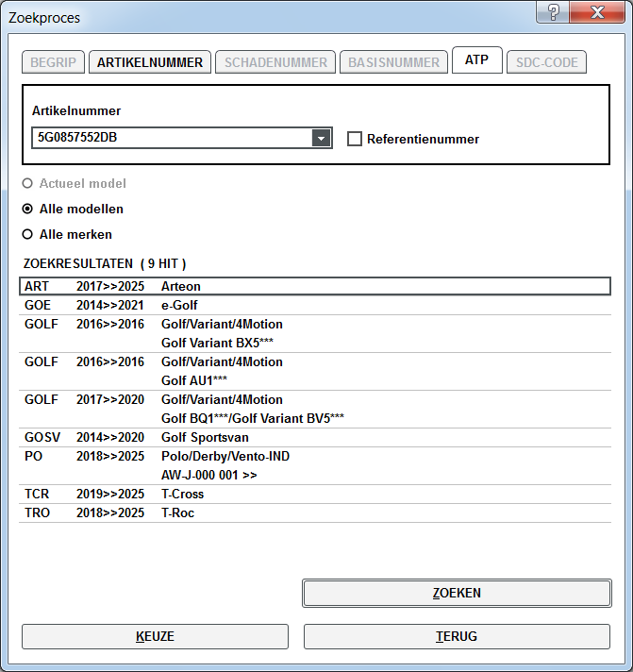Viewport: 633px width, 672px height.
Task: Open the SCHADENUMMER tab
Action: [x=275, y=62]
